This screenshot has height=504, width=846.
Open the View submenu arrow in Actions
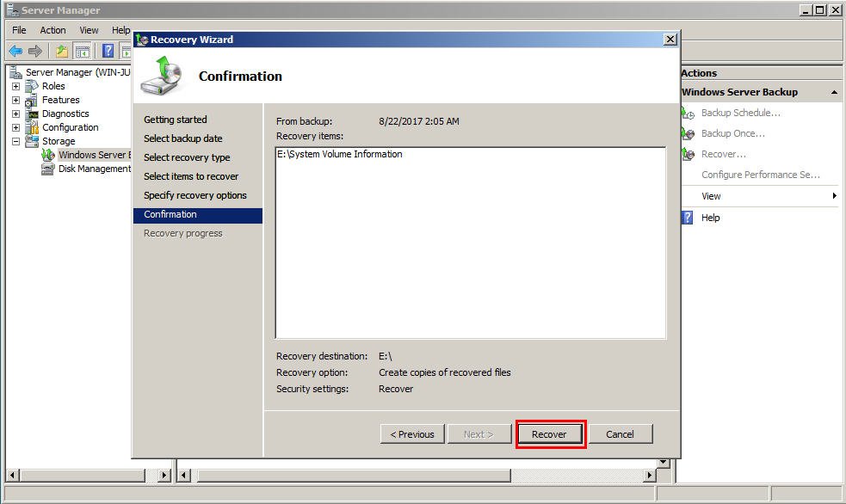tap(834, 196)
